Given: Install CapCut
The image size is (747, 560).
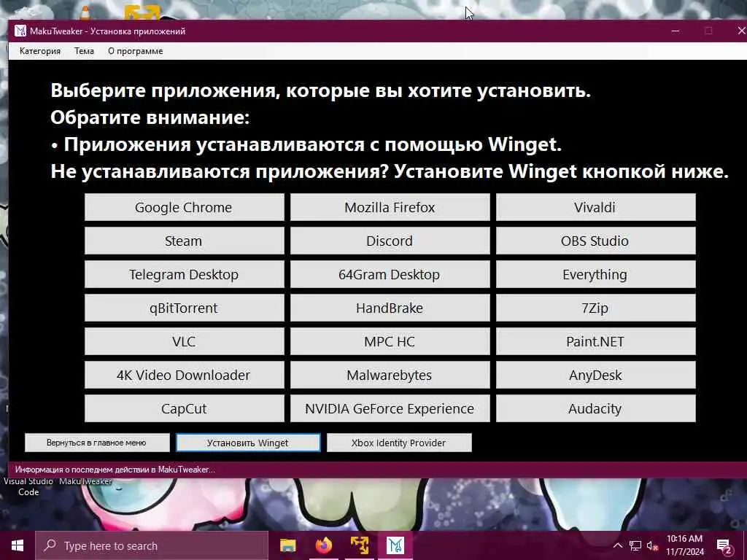Looking at the screenshot, I should pos(185,408).
